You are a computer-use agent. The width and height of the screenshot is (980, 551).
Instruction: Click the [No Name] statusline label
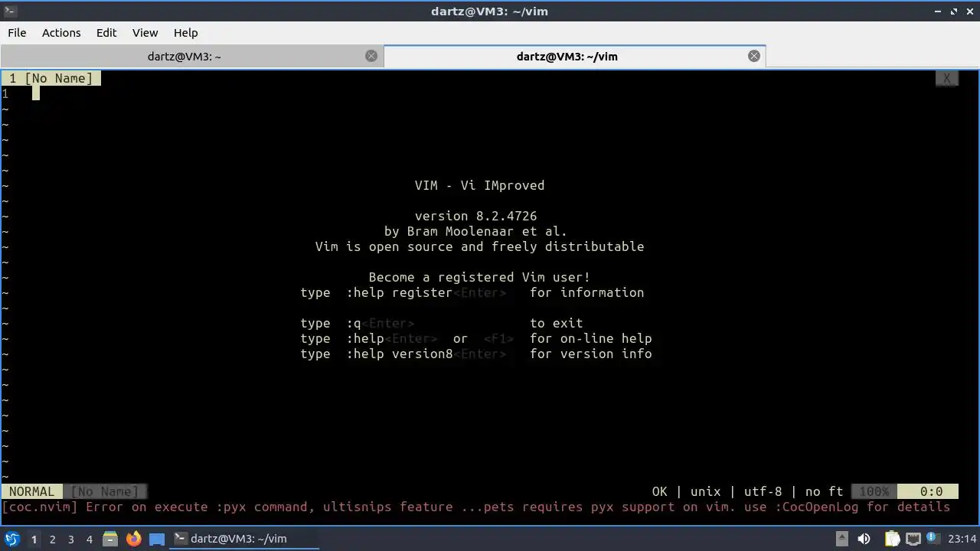tap(105, 491)
